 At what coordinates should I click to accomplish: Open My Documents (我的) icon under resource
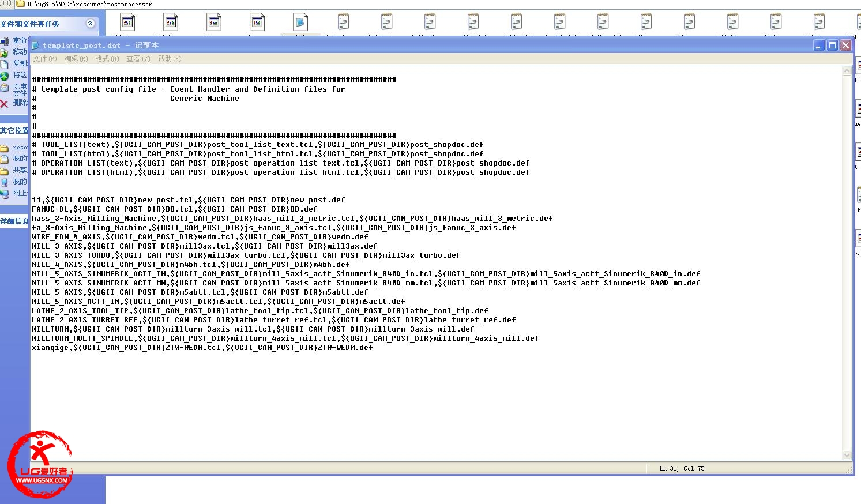tap(5, 159)
